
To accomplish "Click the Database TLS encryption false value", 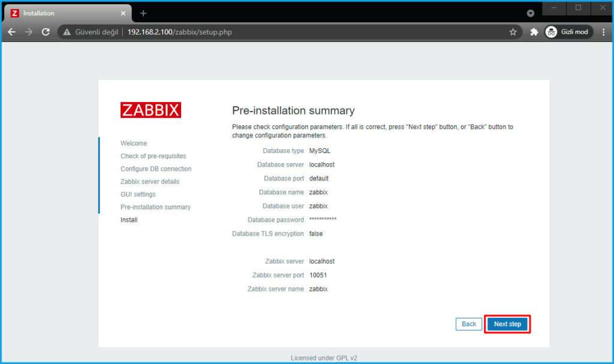I will 316,233.
